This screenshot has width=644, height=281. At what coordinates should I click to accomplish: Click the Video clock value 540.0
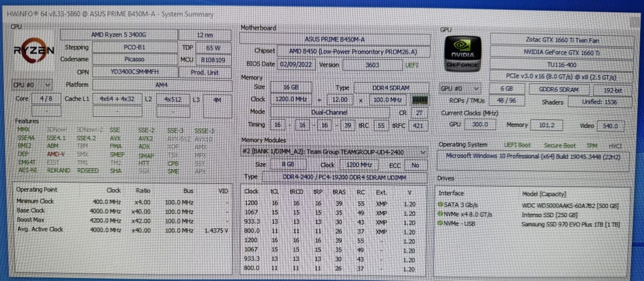610,126
